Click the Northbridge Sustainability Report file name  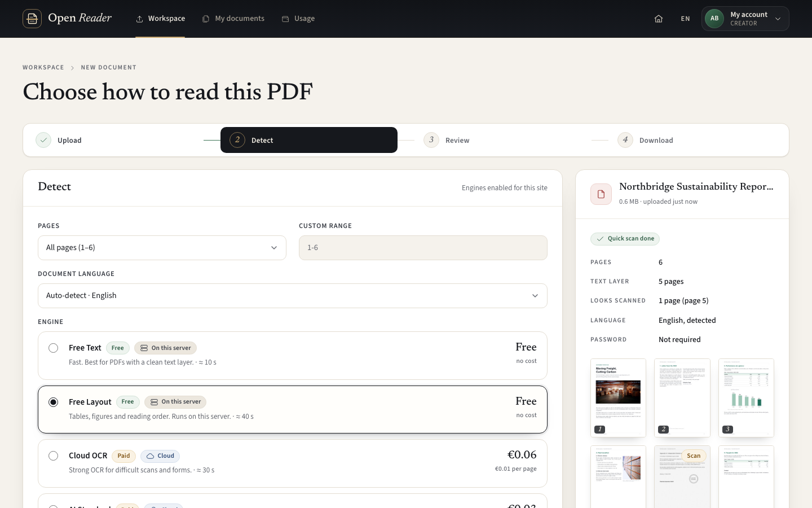pyautogui.click(x=696, y=187)
